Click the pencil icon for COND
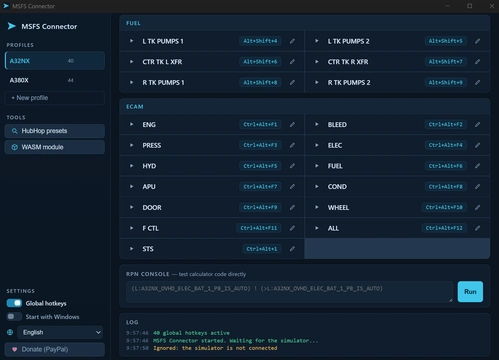 [478, 186]
